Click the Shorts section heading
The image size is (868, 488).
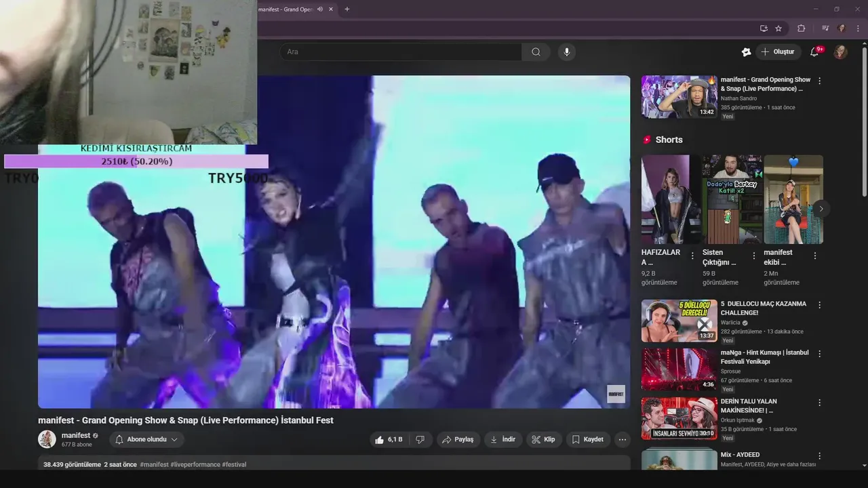point(669,140)
